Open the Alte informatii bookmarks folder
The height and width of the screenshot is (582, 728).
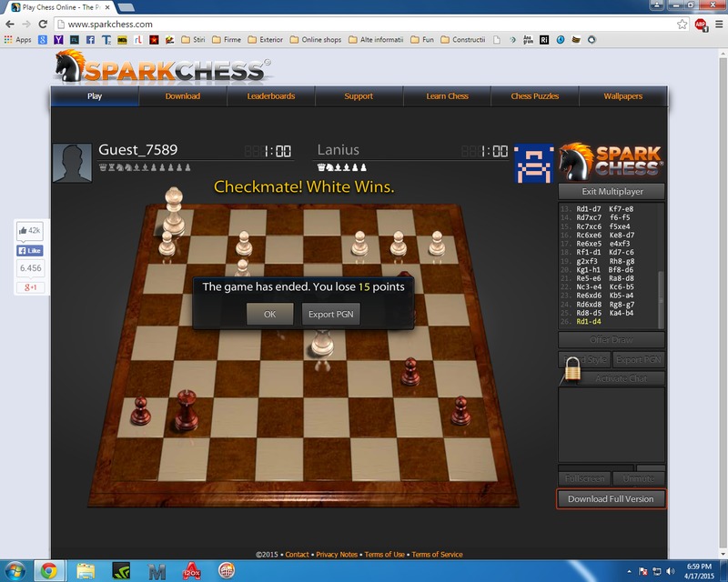click(376, 40)
